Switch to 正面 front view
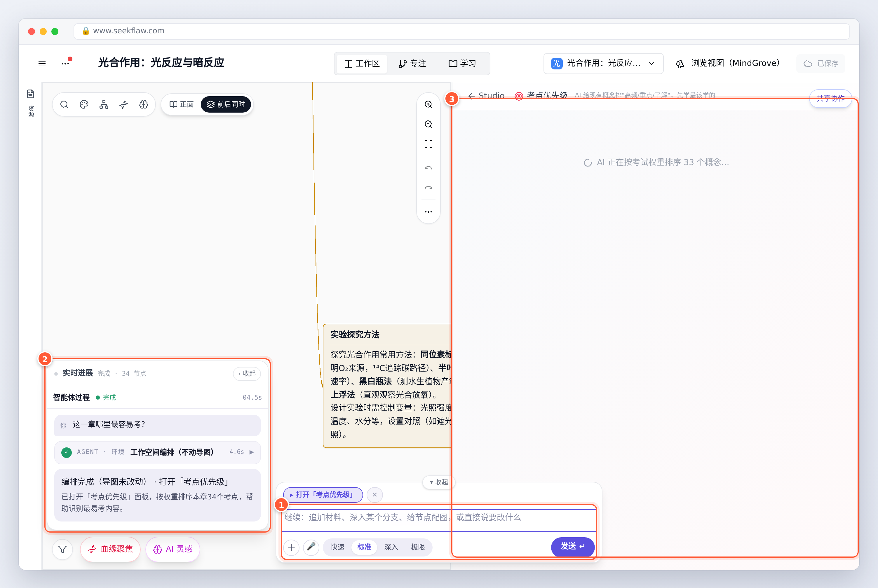878x588 pixels. tap(182, 104)
